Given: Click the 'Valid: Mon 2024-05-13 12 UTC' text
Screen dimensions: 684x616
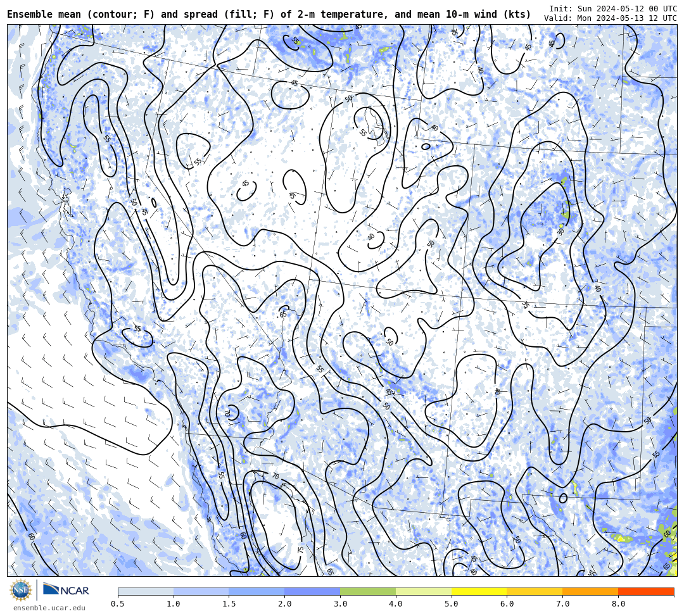Looking at the screenshot, I should coord(611,18).
